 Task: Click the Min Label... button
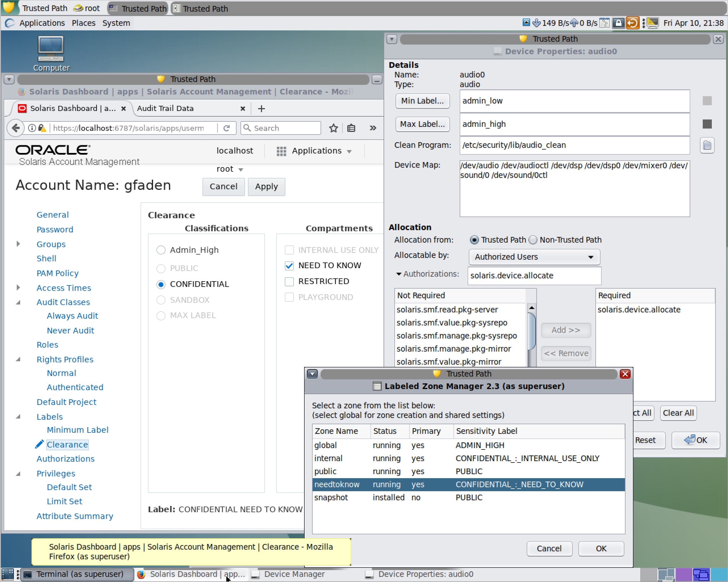pos(422,101)
